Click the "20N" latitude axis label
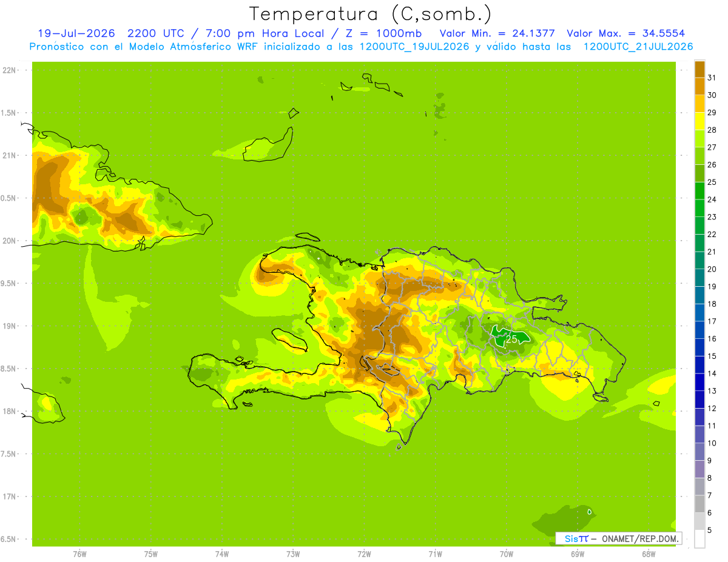The width and height of the screenshot is (728, 562). click(x=8, y=241)
